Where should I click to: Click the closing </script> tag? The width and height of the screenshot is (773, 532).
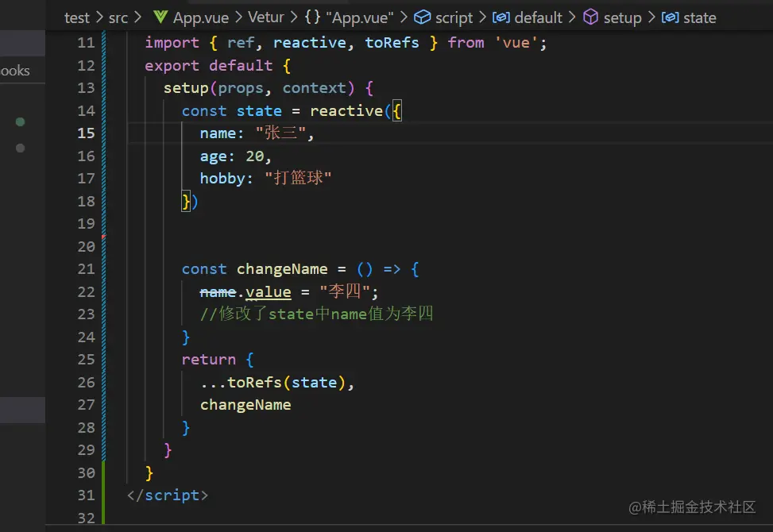click(x=168, y=495)
